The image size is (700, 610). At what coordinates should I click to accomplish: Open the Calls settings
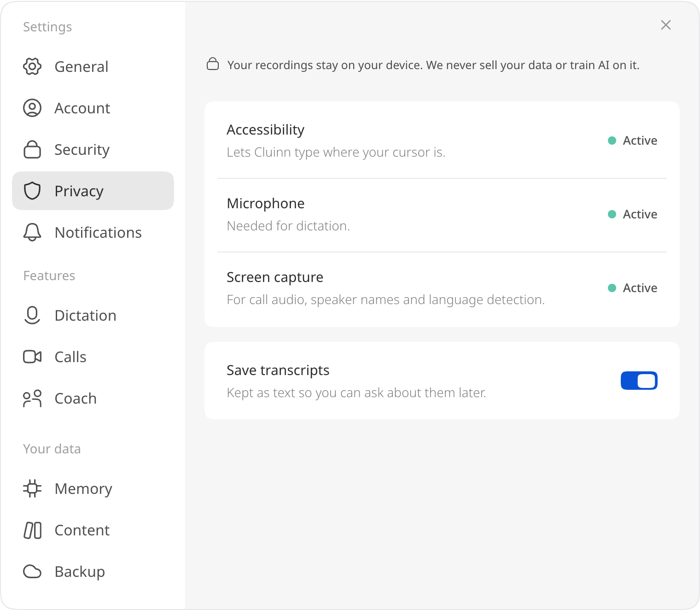[x=93, y=357]
